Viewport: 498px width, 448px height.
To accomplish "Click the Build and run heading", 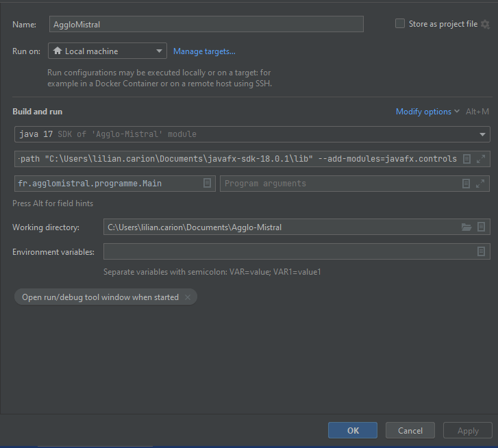I will coord(38,112).
